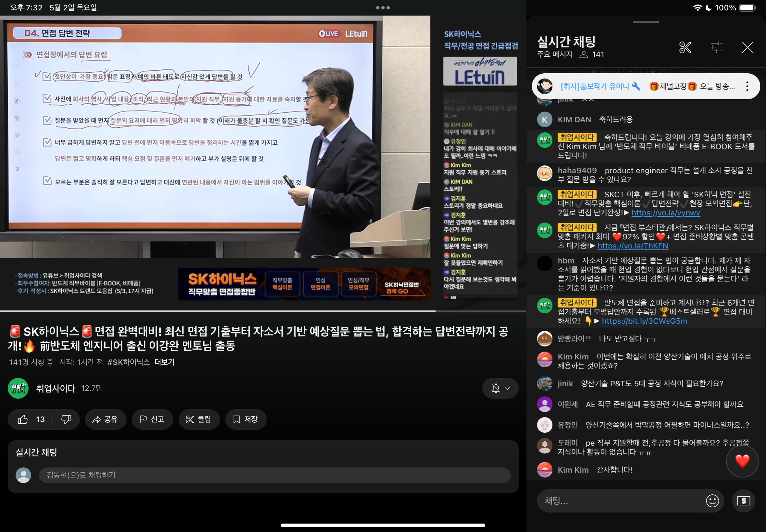
Task: Open 밤빵라이프 chat avatar
Action: click(545, 339)
